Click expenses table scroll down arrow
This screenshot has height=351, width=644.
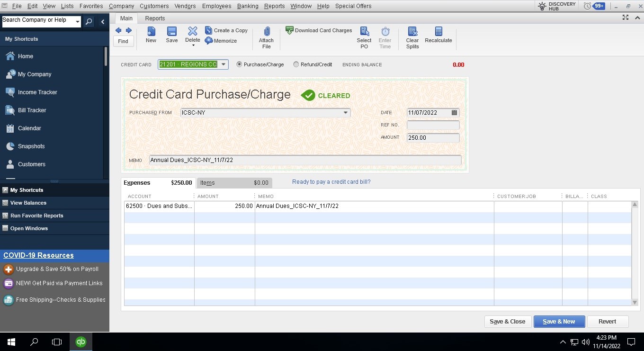635,302
